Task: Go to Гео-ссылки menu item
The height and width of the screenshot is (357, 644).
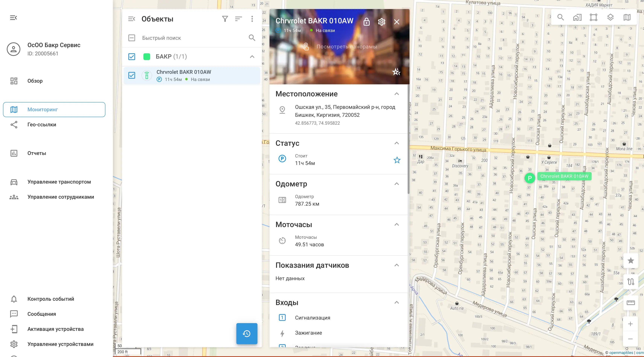Action: (42, 125)
